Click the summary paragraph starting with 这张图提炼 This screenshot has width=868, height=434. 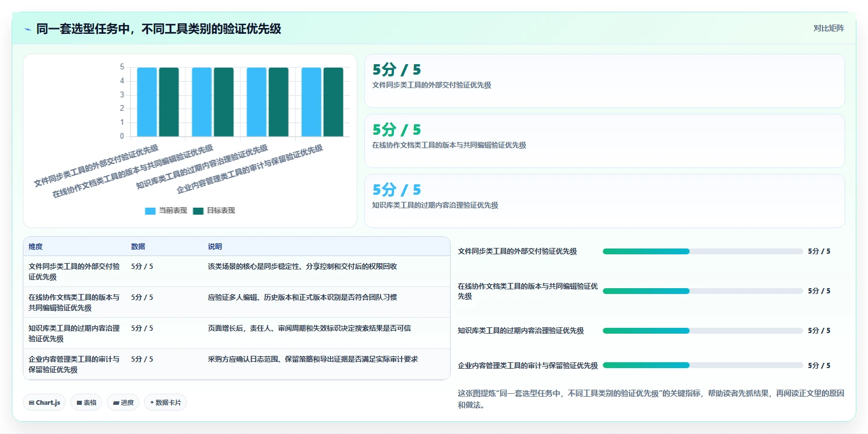pos(651,399)
